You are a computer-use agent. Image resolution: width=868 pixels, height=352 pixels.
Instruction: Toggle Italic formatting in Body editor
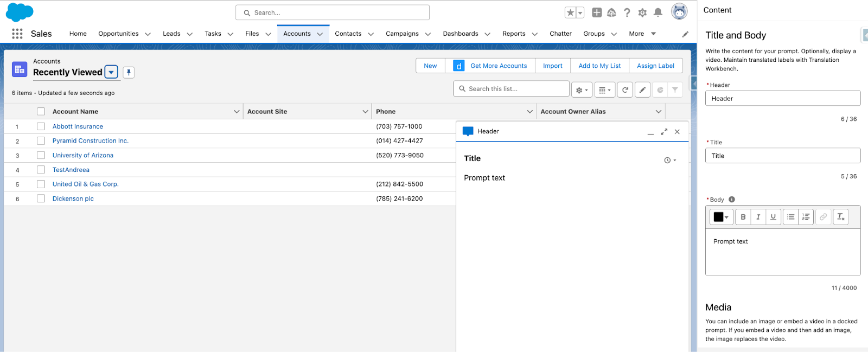coord(758,217)
